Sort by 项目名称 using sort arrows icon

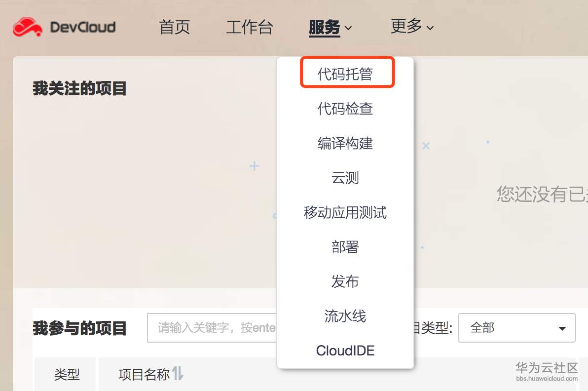point(178,374)
